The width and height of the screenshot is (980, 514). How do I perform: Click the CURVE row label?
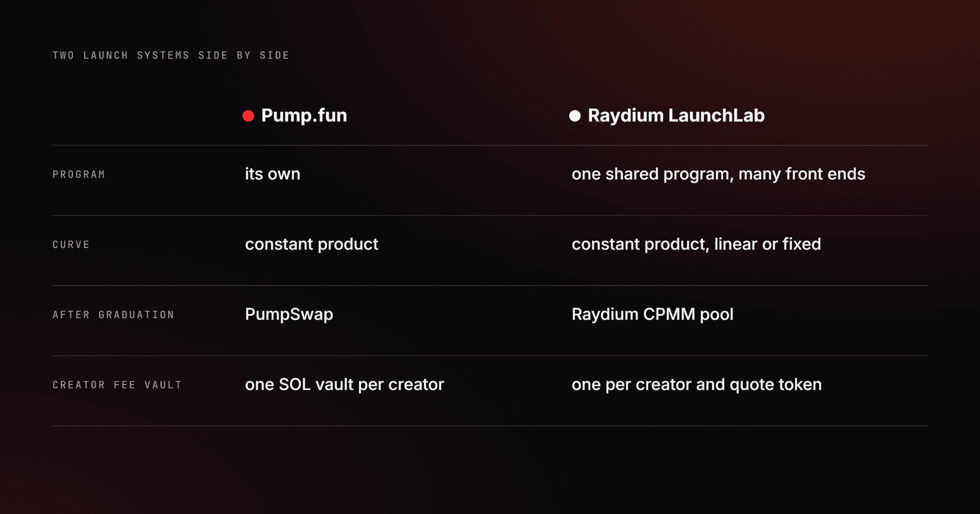(71, 245)
